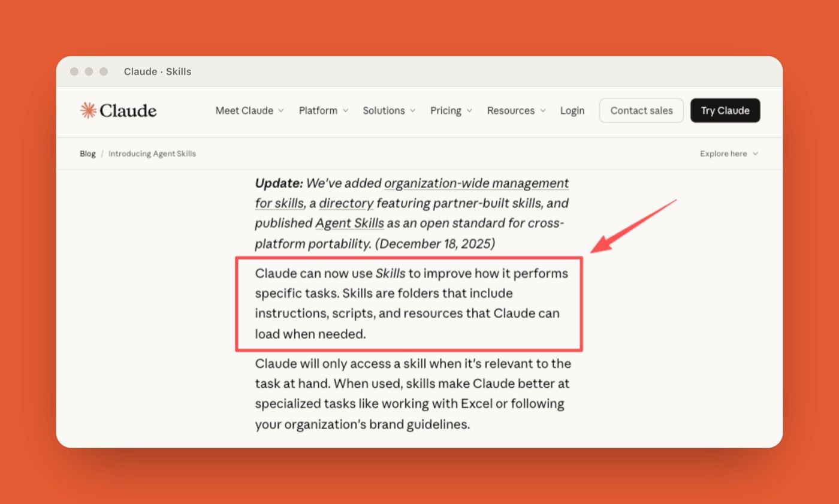Click the Claude · Skills window title
839x504 pixels.
click(x=158, y=71)
